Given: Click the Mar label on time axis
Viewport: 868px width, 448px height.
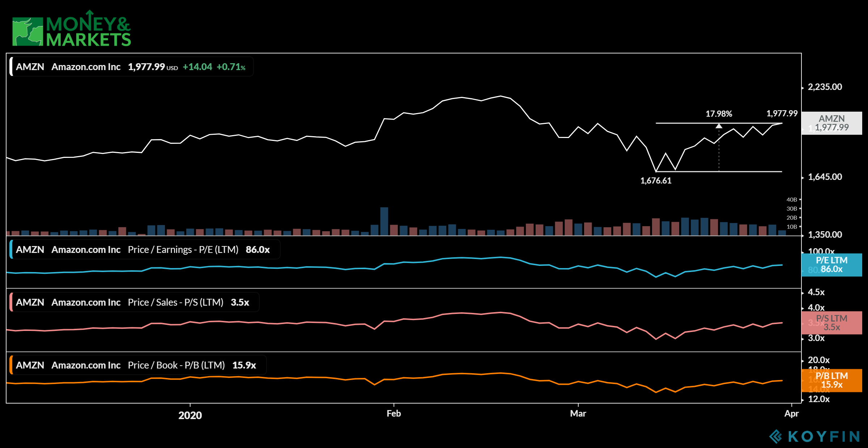Looking at the screenshot, I should (578, 414).
